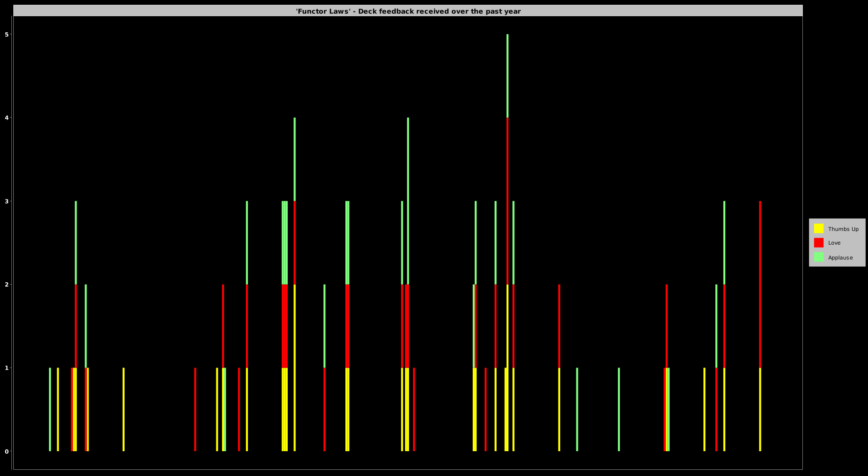Click the 'Functor Laws' chart title

point(408,11)
